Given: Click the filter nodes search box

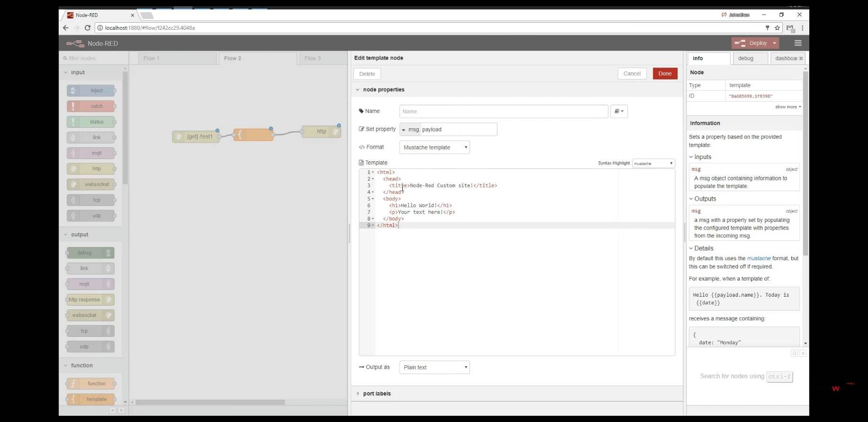Looking at the screenshot, I should click(93, 58).
